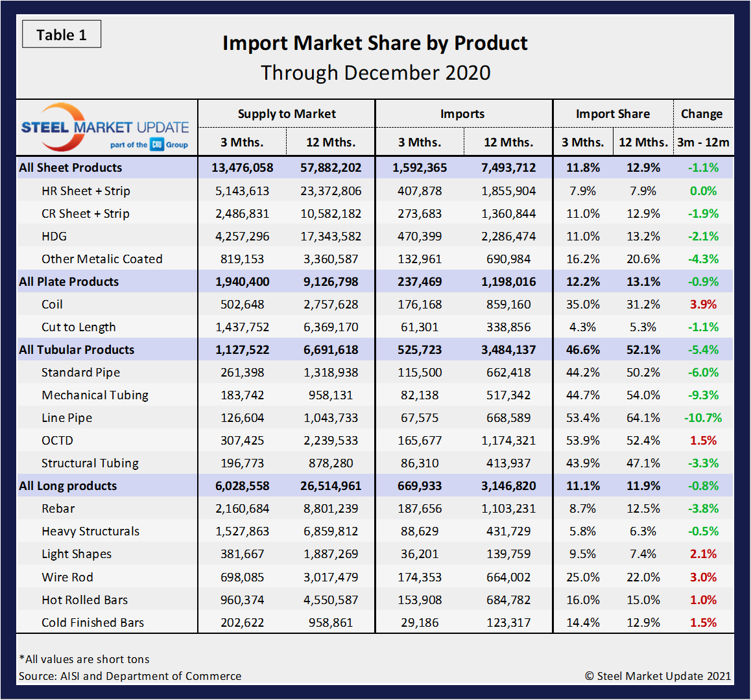The height and width of the screenshot is (700, 751).
Task: Select the Wire Rod row label
Action: [x=67, y=577]
